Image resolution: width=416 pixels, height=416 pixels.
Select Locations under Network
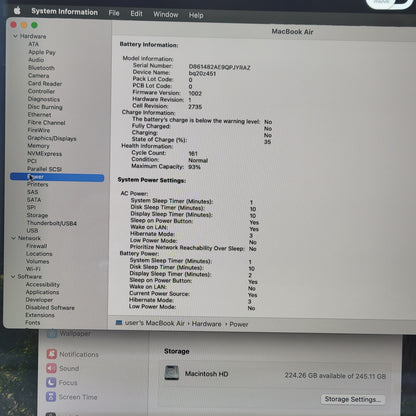(39, 254)
